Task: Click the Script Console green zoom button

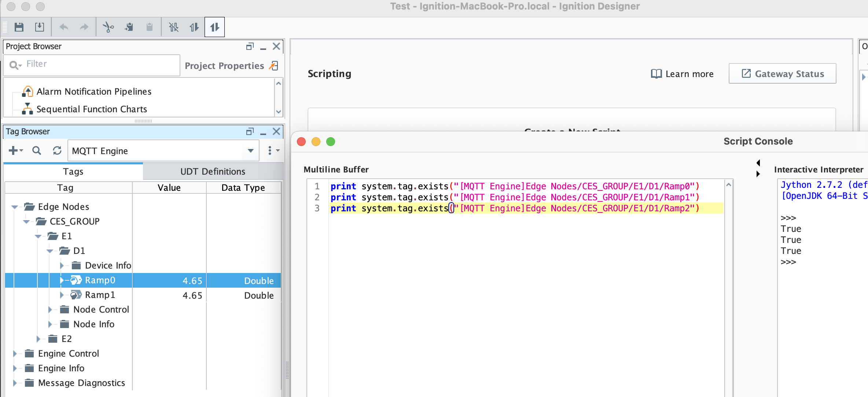Action: [331, 142]
